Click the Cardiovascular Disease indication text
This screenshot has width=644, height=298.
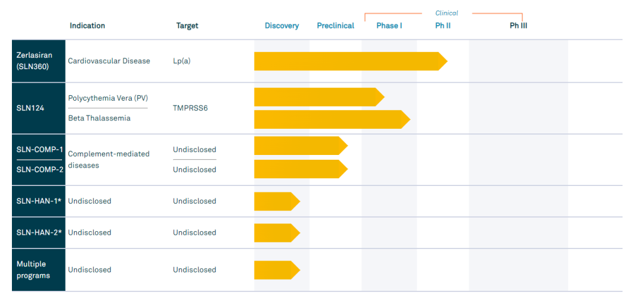109,61
